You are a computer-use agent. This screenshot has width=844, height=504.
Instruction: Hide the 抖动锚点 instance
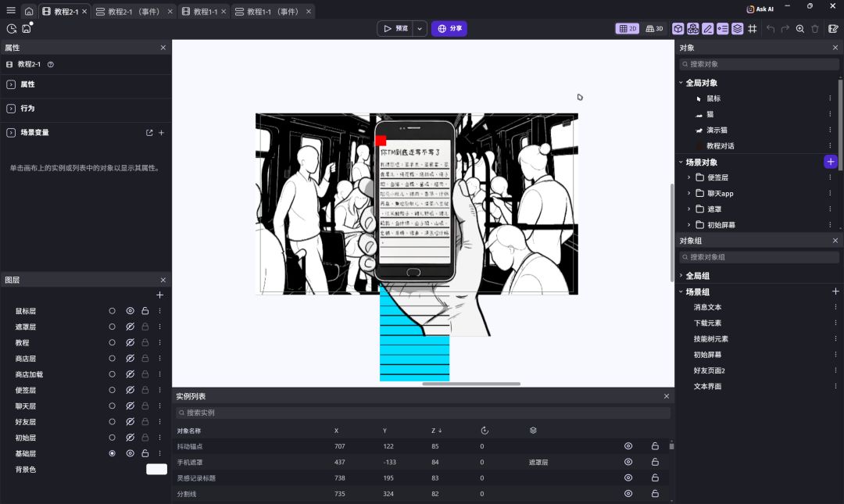(628, 446)
